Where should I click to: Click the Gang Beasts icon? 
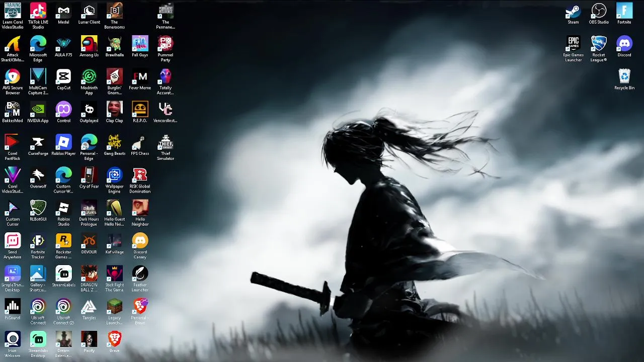click(x=115, y=145)
